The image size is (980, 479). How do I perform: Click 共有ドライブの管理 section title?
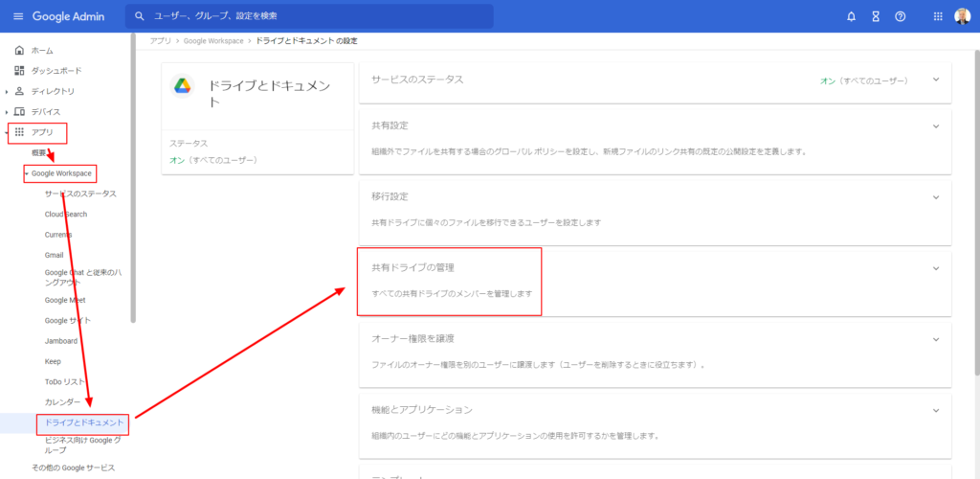pyautogui.click(x=412, y=267)
